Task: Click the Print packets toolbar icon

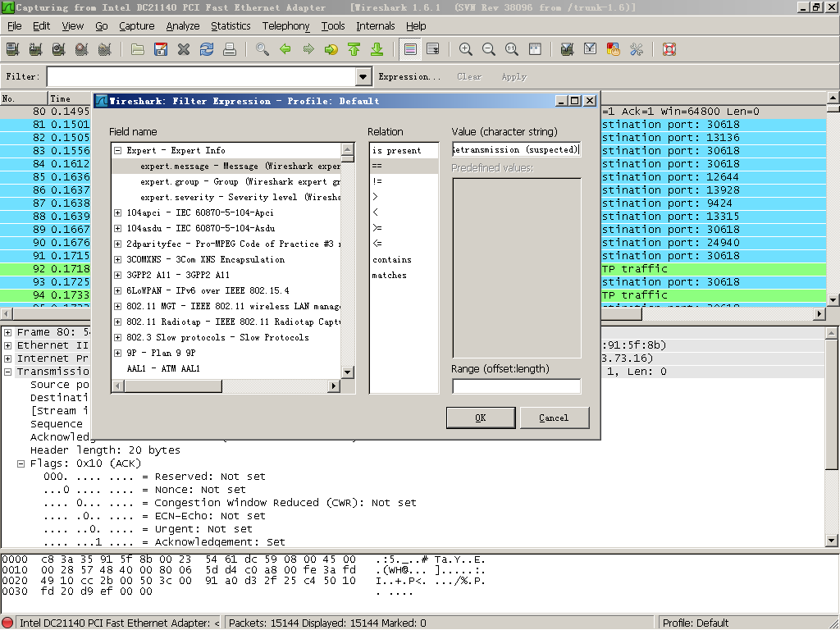Action: 230,49
